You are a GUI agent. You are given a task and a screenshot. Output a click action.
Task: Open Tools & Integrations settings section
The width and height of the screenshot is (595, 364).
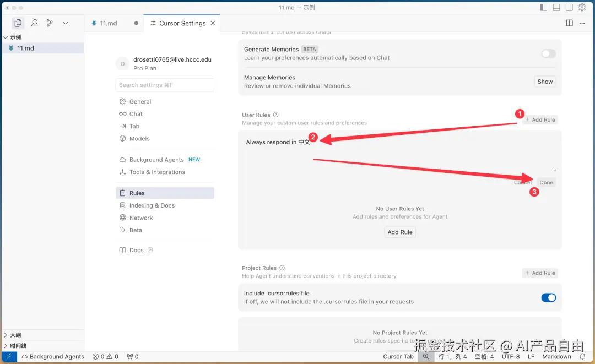(165, 172)
